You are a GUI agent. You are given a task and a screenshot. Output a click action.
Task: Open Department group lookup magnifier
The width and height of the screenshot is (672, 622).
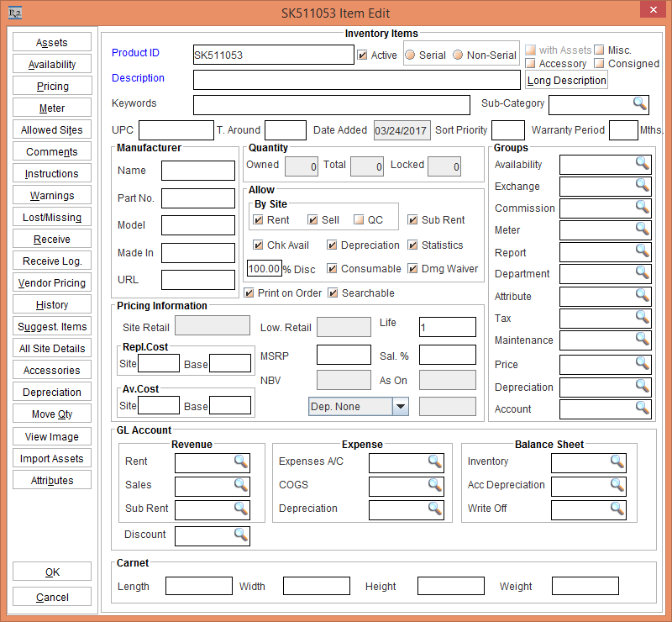point(643,272)
